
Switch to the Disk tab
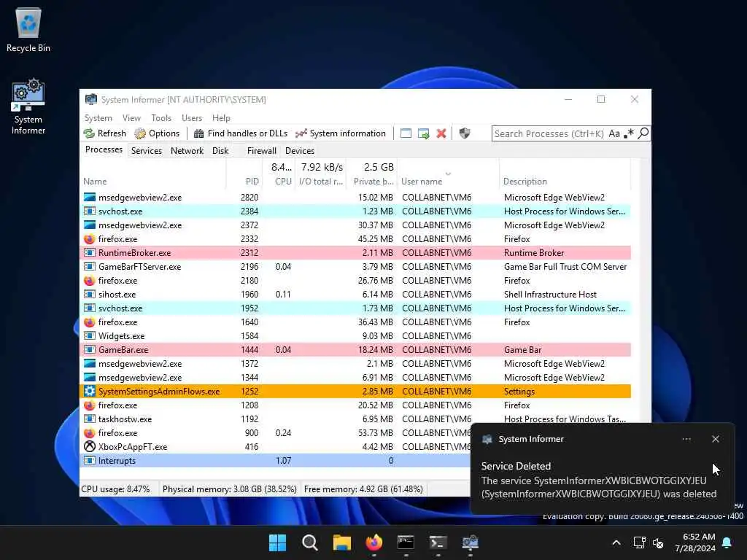(x=220, y=150)
